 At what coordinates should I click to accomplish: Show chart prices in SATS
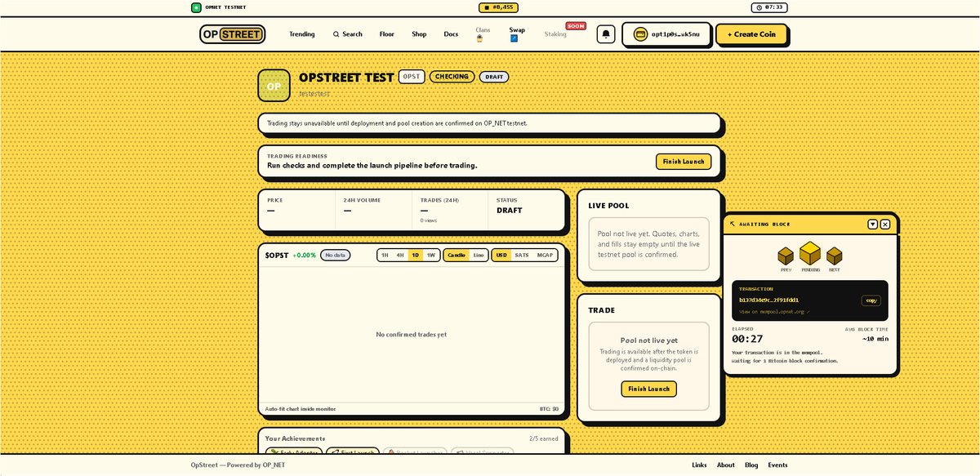(x=522, y=255)
